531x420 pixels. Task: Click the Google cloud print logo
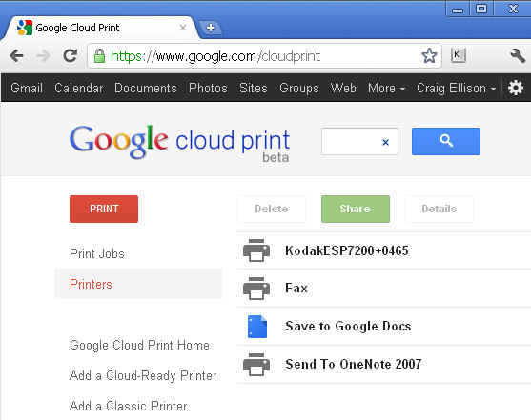179,143
